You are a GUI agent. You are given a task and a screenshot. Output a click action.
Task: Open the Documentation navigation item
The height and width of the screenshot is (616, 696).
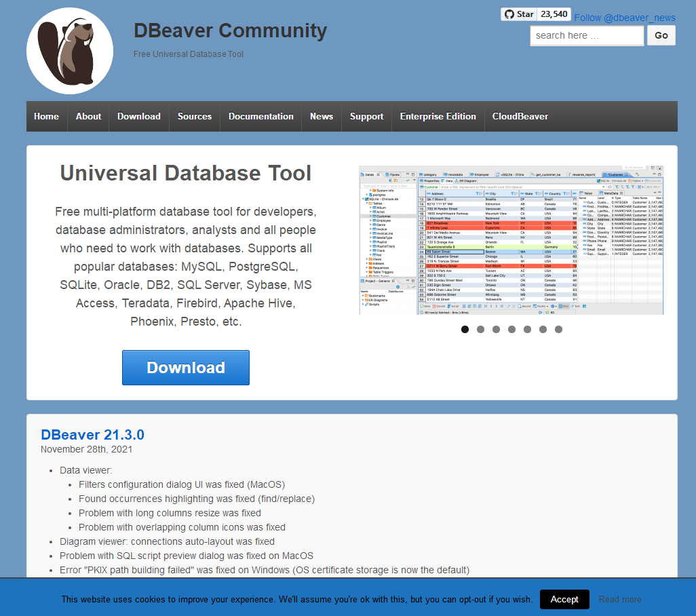(x=261, y=116)
